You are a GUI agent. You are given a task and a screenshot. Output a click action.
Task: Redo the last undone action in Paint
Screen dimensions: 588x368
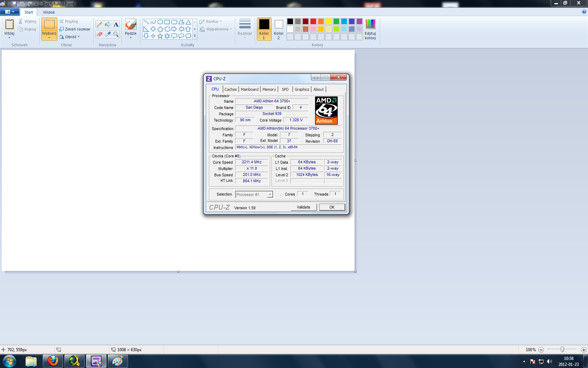[x=30, y=4]
